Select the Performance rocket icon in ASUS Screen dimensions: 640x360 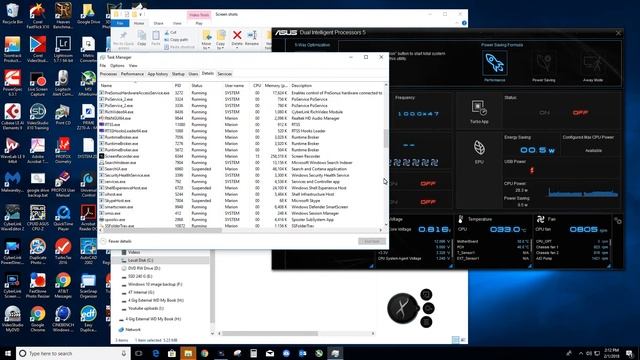coord(494,63)
